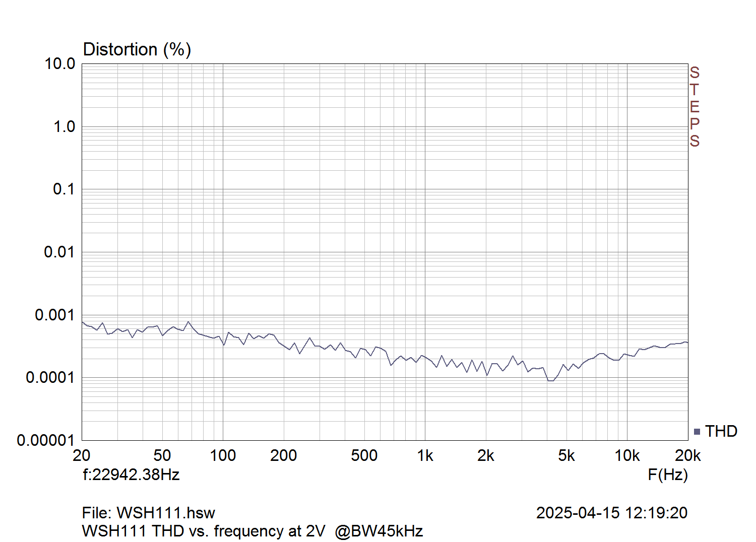The width and height of the screenshot is (756, 542).
Task: Click the 0.00001 y-axis label
Action: click(x=45, y=440)
